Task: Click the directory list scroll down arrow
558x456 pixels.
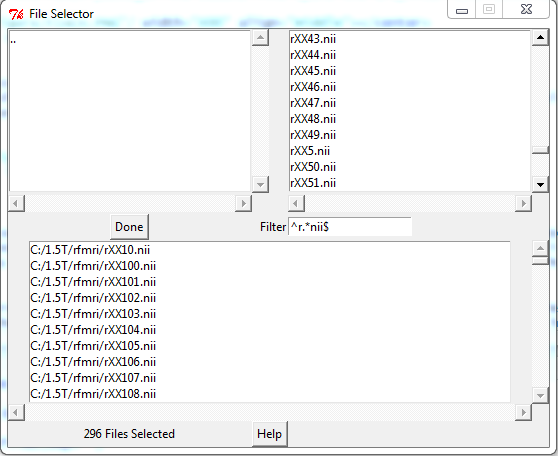Action: pos(260,184)
